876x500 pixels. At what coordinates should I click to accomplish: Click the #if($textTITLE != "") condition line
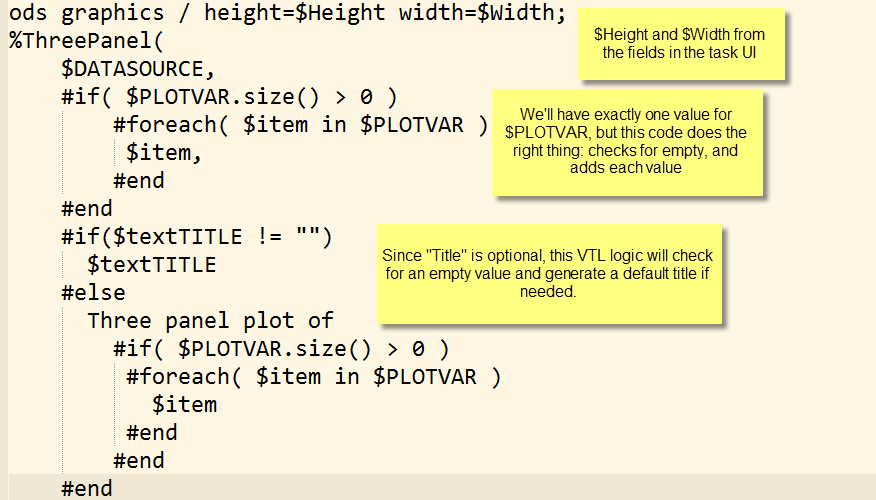(196, 237)
